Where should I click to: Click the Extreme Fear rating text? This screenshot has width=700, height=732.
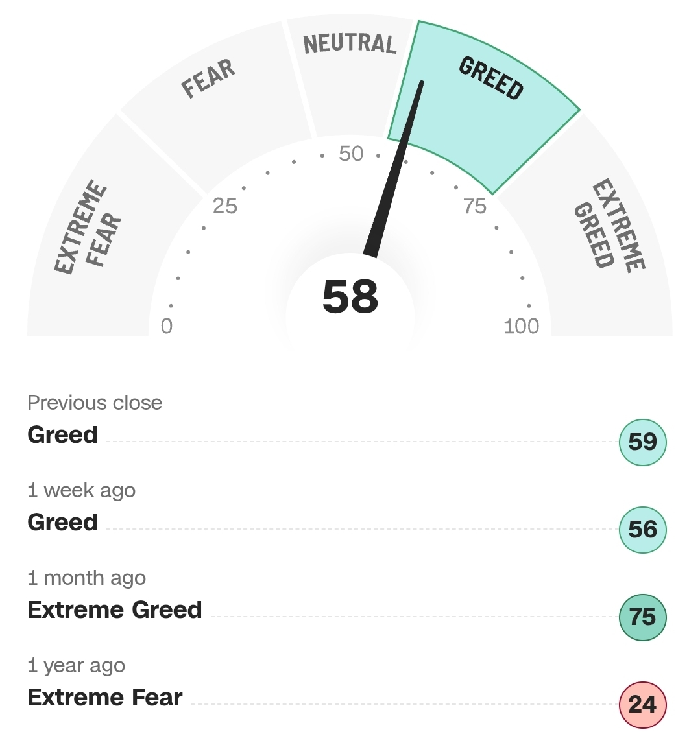105,698
